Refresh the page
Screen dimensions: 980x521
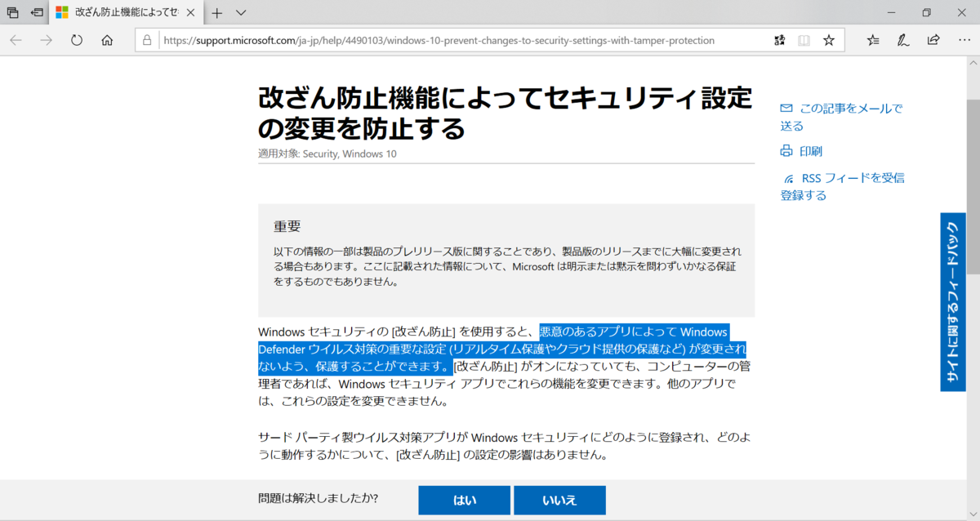(77, 40)
